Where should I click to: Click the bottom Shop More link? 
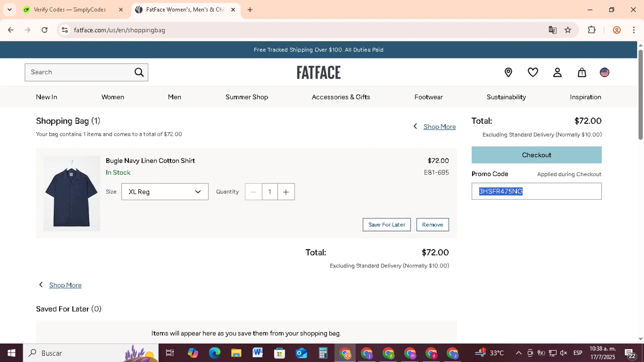point(65,285)
